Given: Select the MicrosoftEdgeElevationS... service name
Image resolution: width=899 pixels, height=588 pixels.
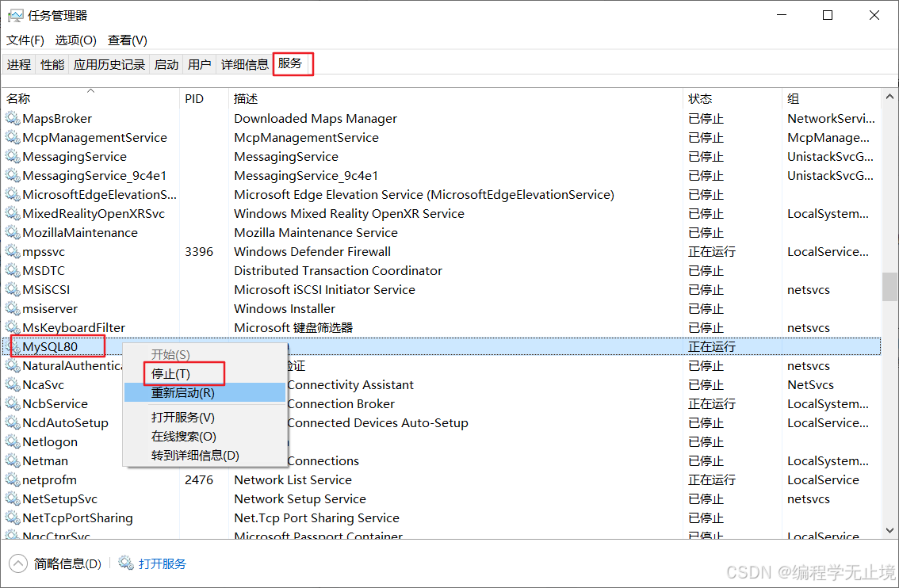Looking at the screenshot, I should pyautogui.click(x=99, y=195).
